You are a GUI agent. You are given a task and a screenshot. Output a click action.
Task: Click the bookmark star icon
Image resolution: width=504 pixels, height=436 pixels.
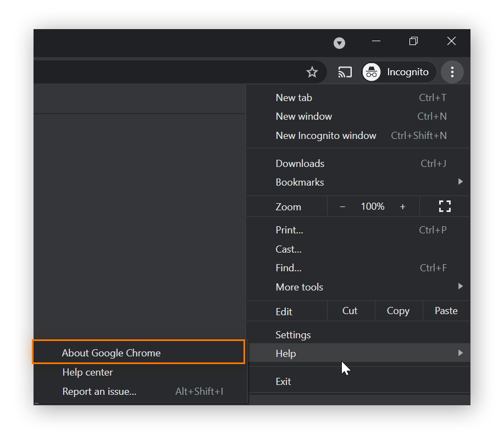coord(312,72)
